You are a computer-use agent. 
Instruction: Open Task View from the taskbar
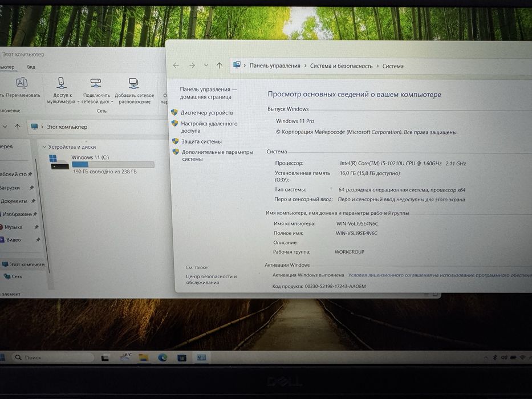pyautogui.click(x=105, y=357)
